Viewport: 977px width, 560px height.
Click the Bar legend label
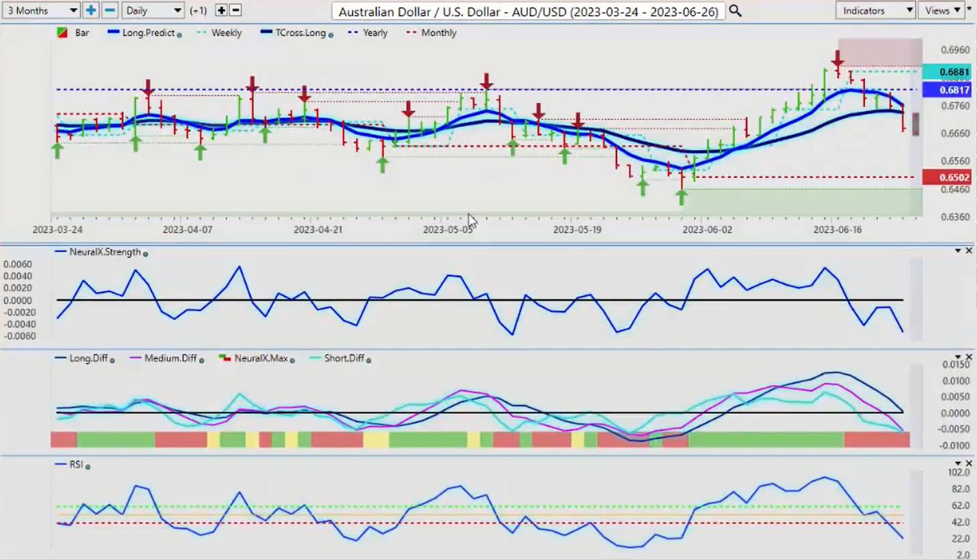[x=82, y=33]
